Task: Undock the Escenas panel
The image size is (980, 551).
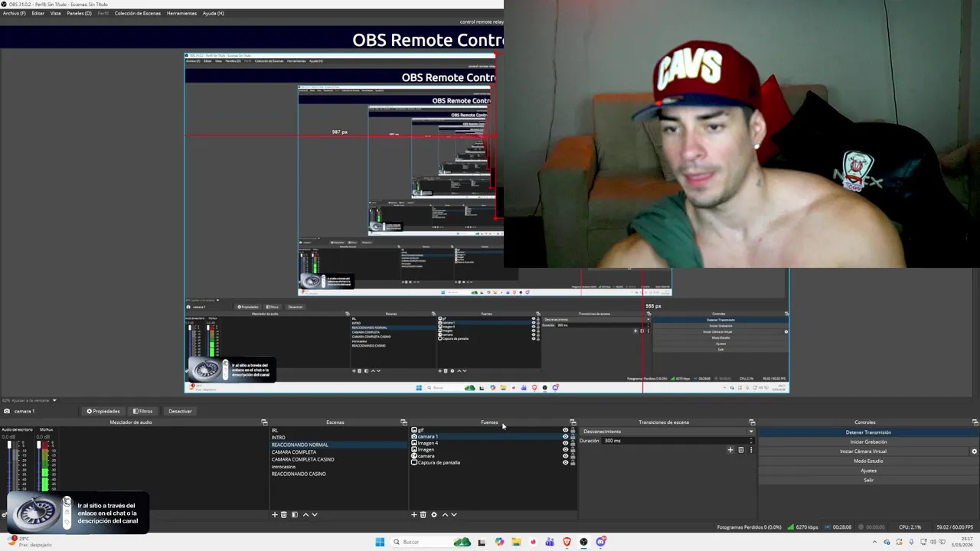Action: pyautogui.click(x=403, y=422)
